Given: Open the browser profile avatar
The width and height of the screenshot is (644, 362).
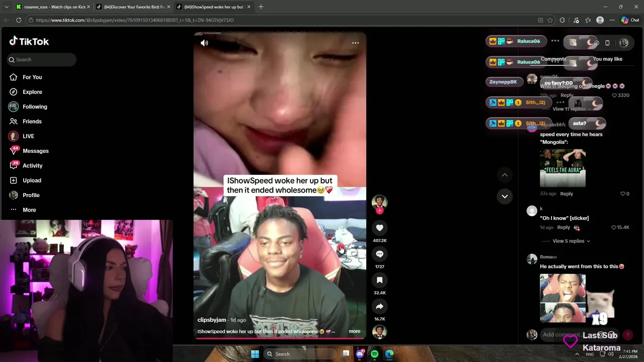Looking at the screenshot, I should point(600,20).
